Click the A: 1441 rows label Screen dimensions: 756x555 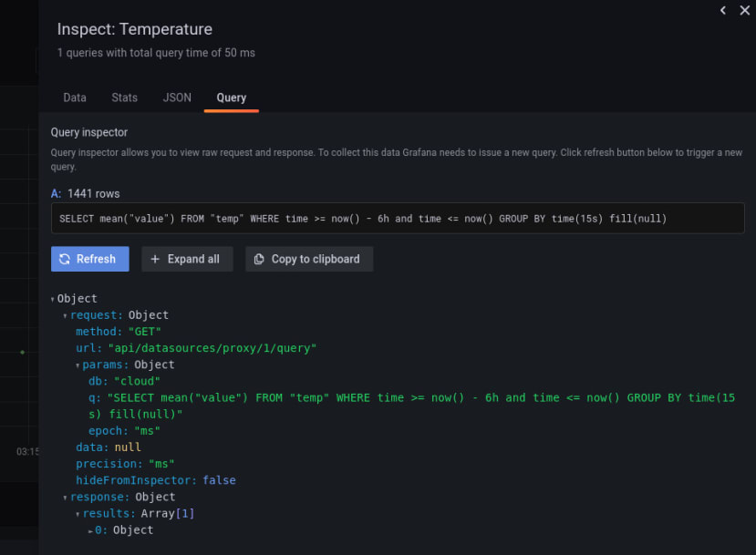pos(86,194)
